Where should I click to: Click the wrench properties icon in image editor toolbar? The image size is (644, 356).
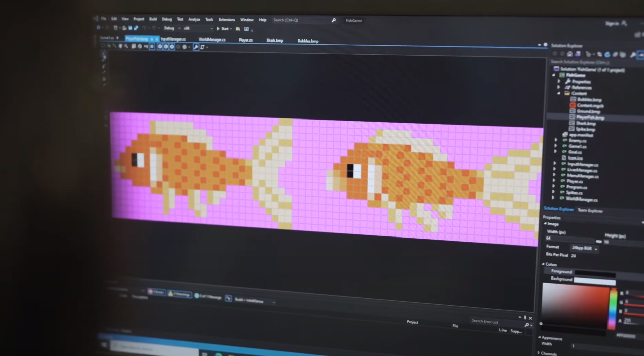click(x=196, y=47)
